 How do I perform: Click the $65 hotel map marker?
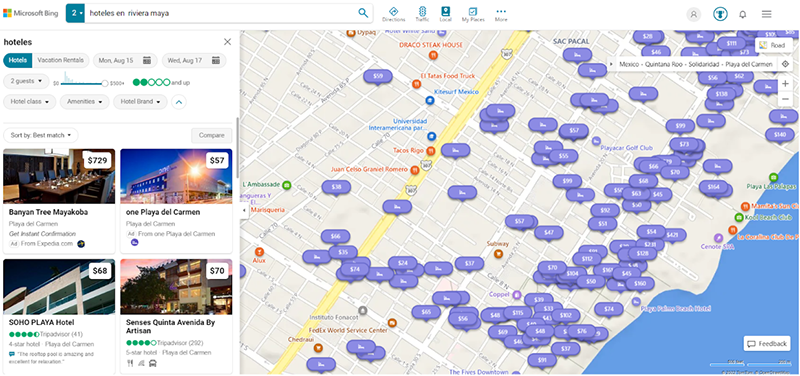pos(426,312)
